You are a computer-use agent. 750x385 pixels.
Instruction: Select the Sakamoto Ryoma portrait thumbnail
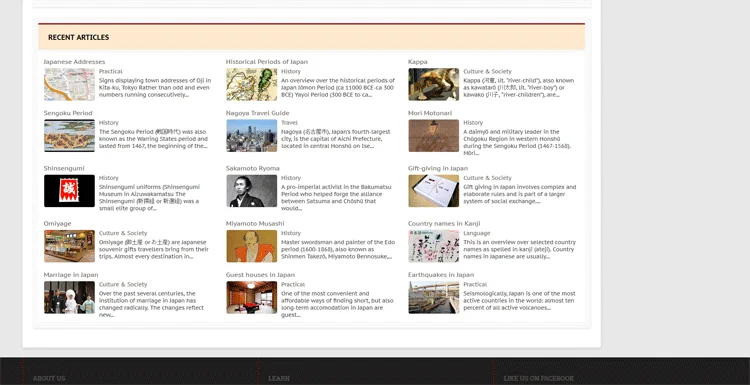252,191
